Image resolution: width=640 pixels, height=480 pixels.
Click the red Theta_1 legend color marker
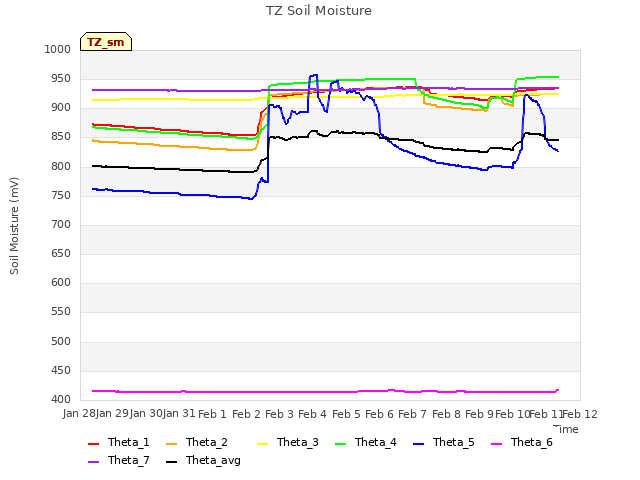point(93,444)
